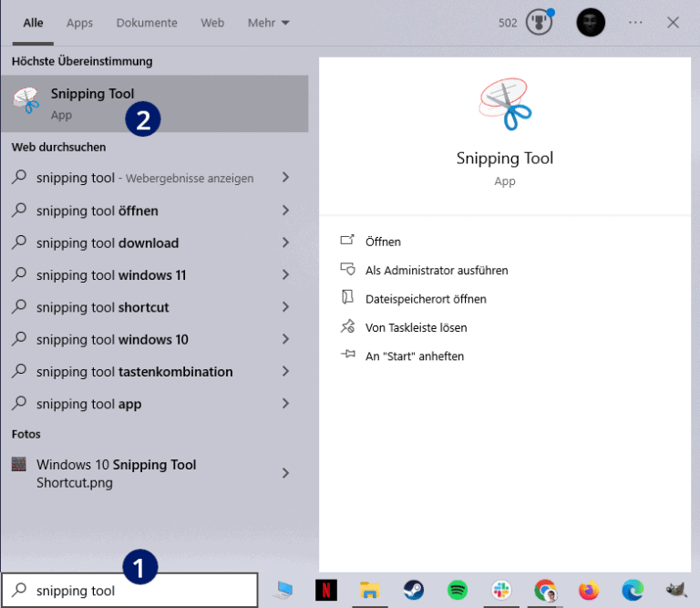Select 'An "Start" anheften' option
Screen dimensions: 700x608
(x=414, y=356)
